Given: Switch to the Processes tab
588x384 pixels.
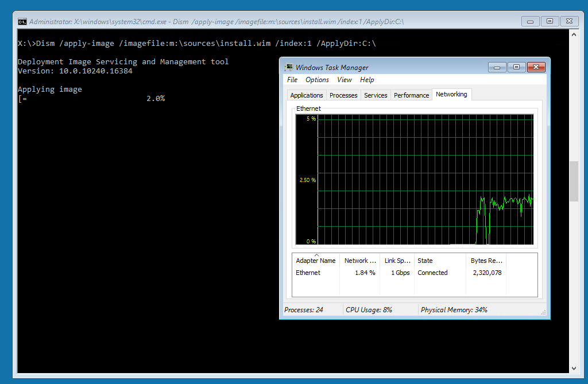Looking at the screenshot, I should click(x=343, y=95).
